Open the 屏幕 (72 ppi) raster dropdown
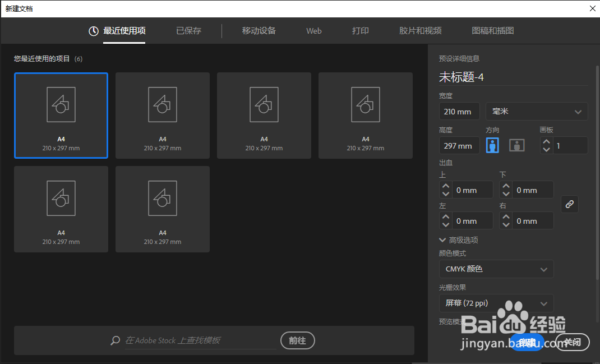600x364 pixels. click(496, 303)
